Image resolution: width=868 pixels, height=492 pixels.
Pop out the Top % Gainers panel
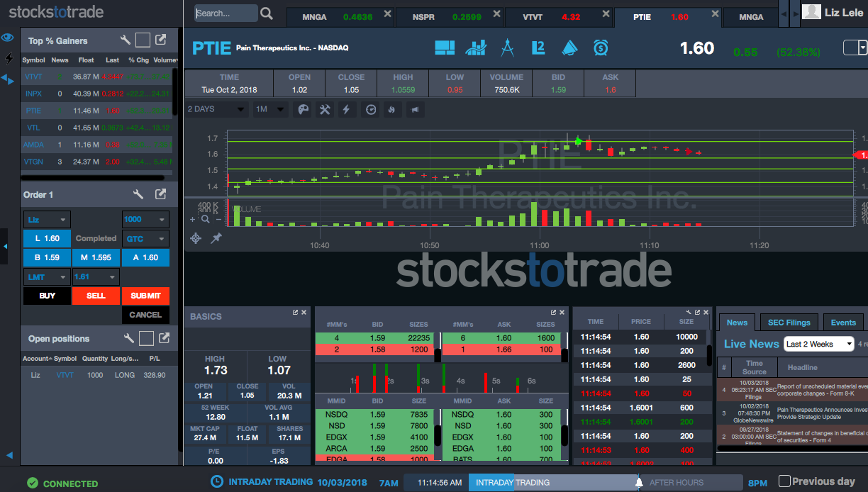(x=162, y=40)
